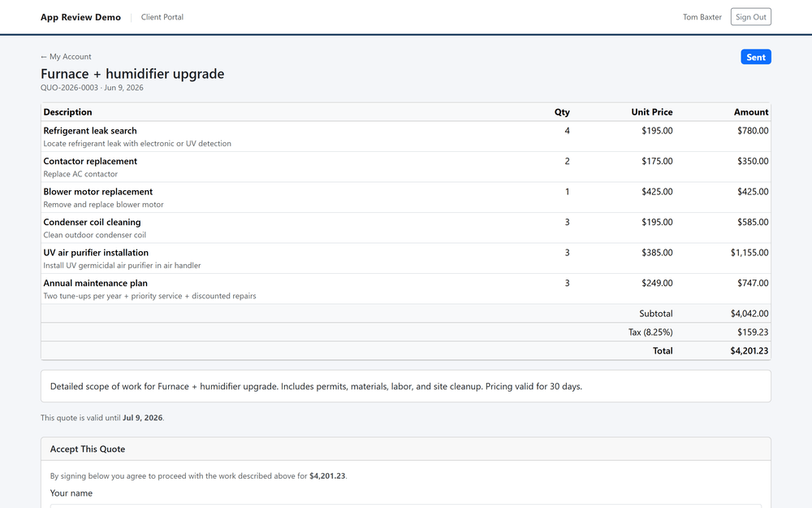
Task: Select the $747.00 amount cell
Action: click(753, 283)
